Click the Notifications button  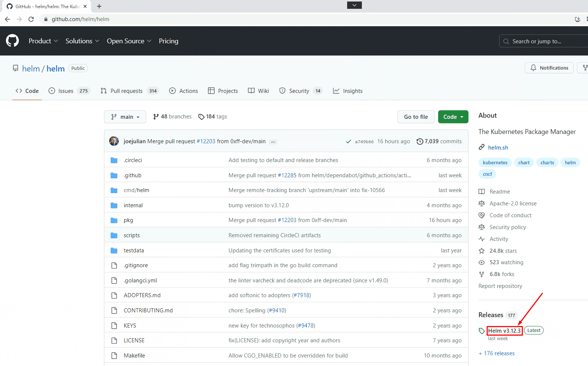(549, 68)
